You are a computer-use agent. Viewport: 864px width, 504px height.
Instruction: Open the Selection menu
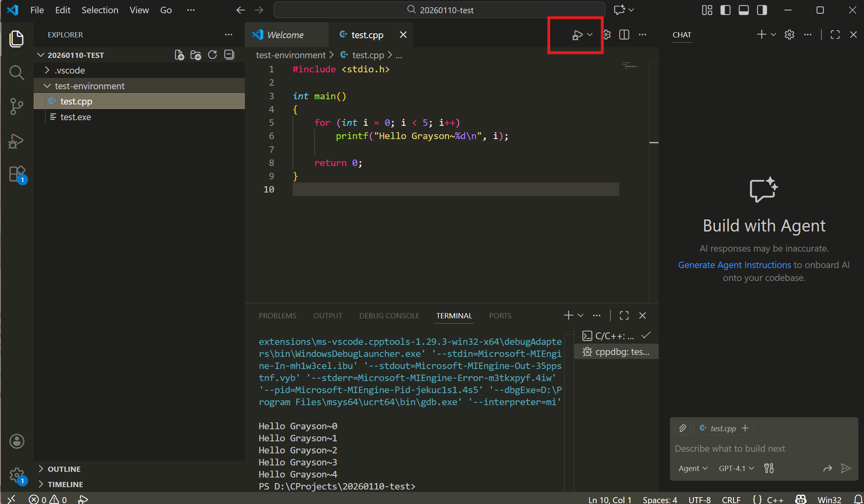[x=100, y=10]
